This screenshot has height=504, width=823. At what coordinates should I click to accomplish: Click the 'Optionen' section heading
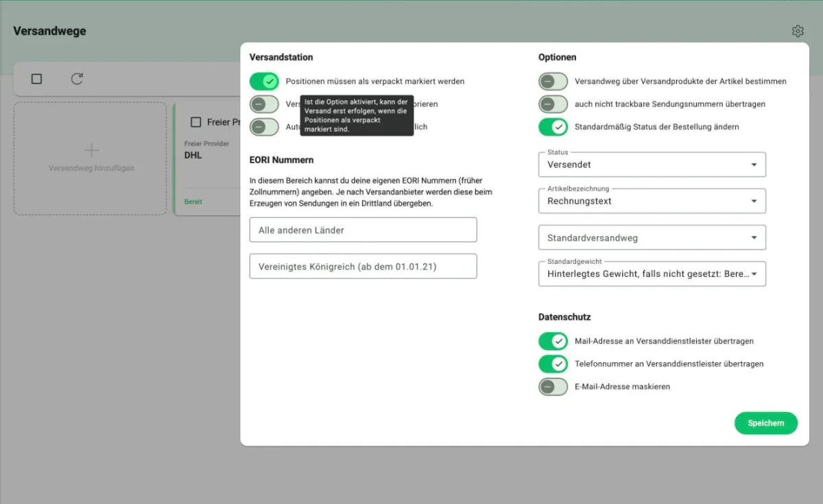[558, 57]
